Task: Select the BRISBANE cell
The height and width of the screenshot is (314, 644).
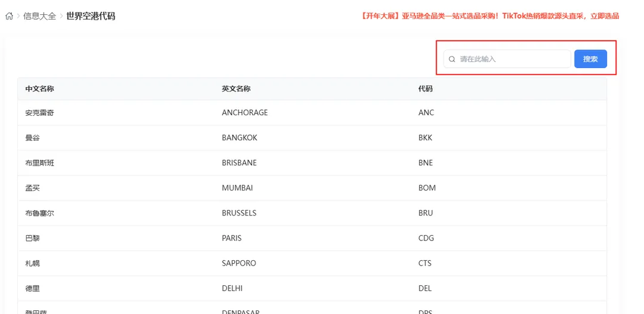Action: 239,163
